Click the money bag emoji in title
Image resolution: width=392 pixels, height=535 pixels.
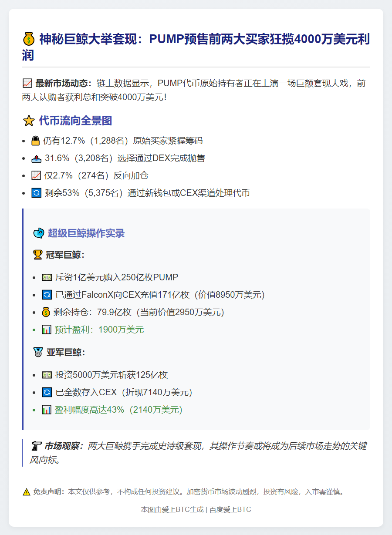point(28,40)
